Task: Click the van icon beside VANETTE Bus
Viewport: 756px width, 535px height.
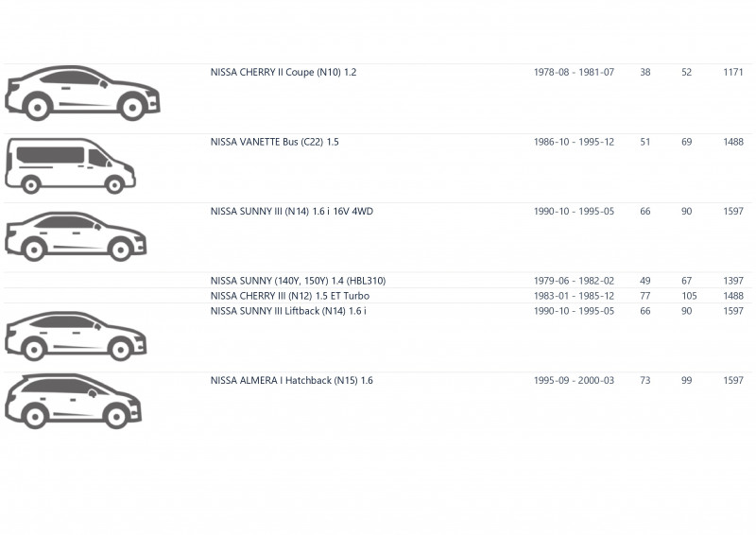Action: point(70,166)
